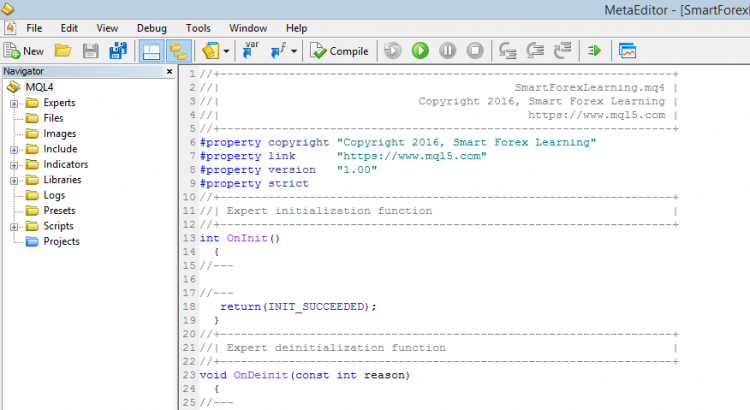Click the Stop debugging icon

click(475, 50)
